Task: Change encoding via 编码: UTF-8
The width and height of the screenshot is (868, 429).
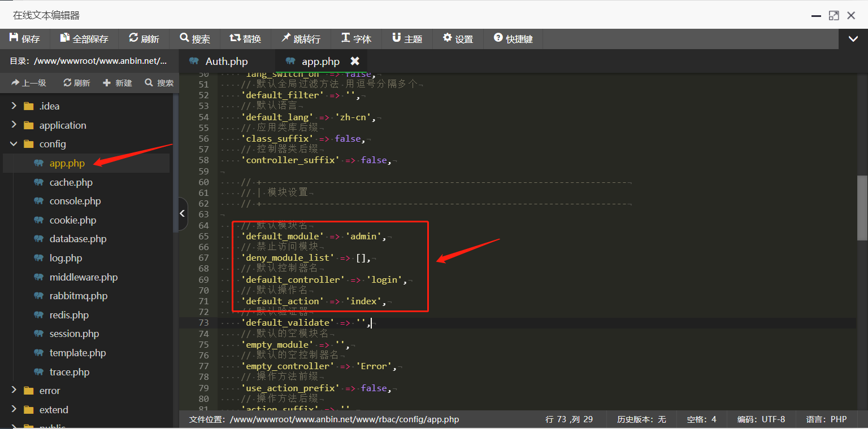Action: 761,419
